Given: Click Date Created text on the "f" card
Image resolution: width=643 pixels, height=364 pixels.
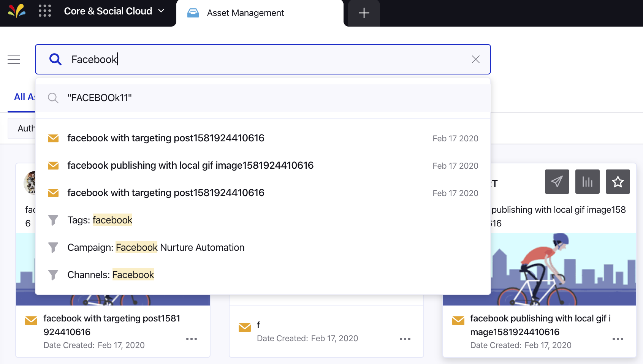Looking at the screenshot, I should point(307,339).
